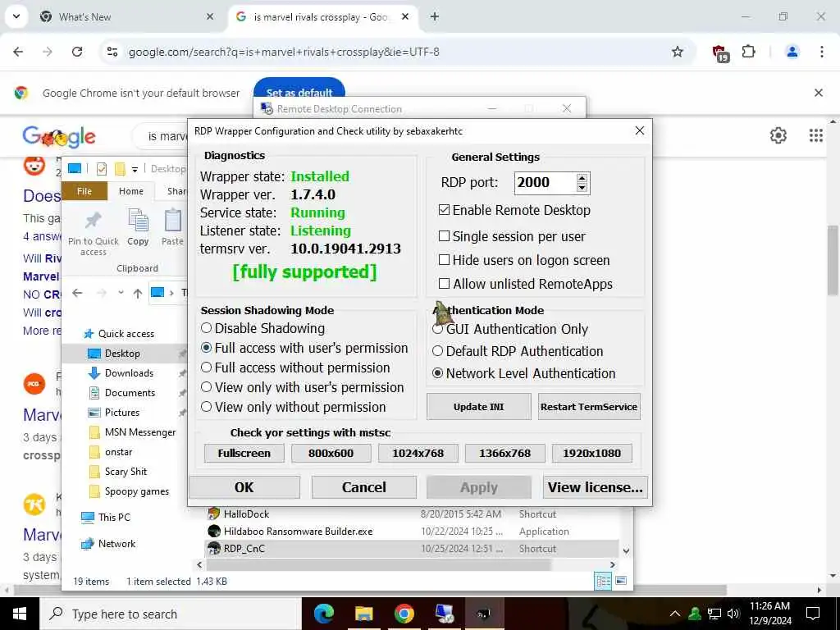Switch Explorer to large icons view
This screenshot has height=630, width=840.
622,581
